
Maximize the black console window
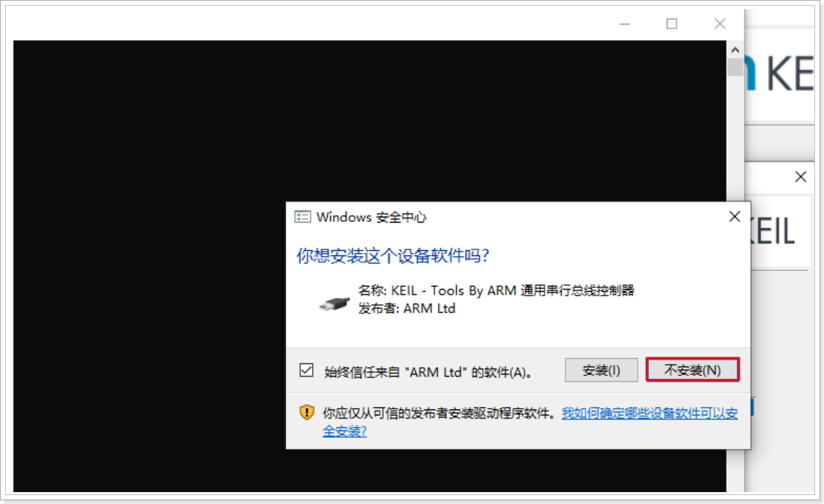click(x=671, y=24)
